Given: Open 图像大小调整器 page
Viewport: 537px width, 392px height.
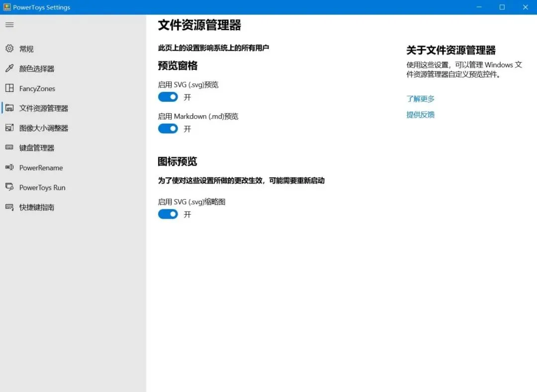Looking at the screenshot, I should coord(73,128).
